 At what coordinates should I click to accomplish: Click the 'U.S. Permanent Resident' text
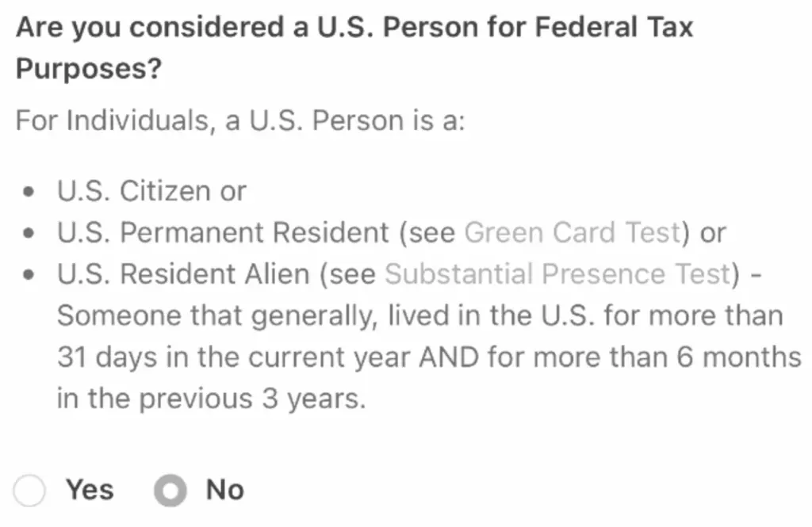pyautogui.click(x=223, y=232)
